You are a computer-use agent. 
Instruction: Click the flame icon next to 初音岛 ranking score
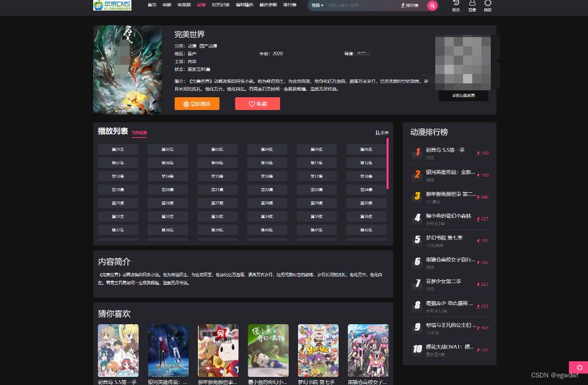[477, 153]
